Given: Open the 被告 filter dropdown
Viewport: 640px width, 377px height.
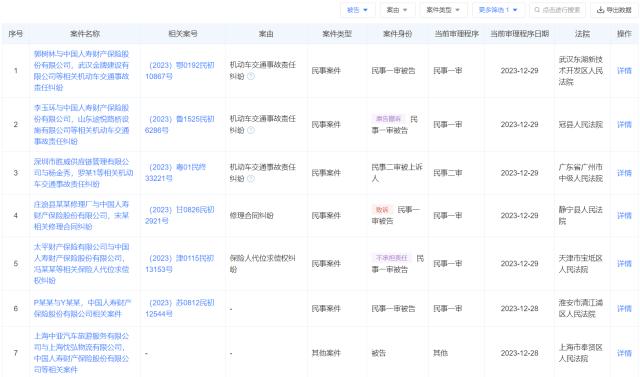Looking at the screenshot, I should 357,10.
